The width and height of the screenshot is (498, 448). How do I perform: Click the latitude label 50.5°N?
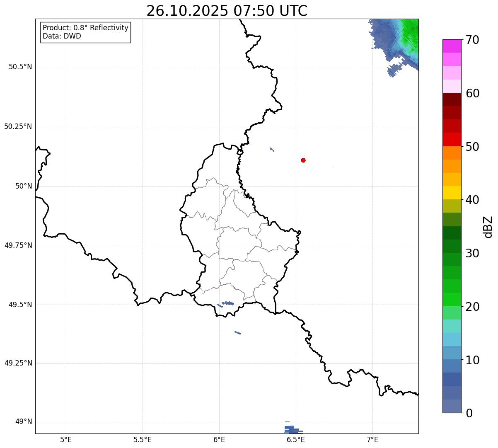20,67
